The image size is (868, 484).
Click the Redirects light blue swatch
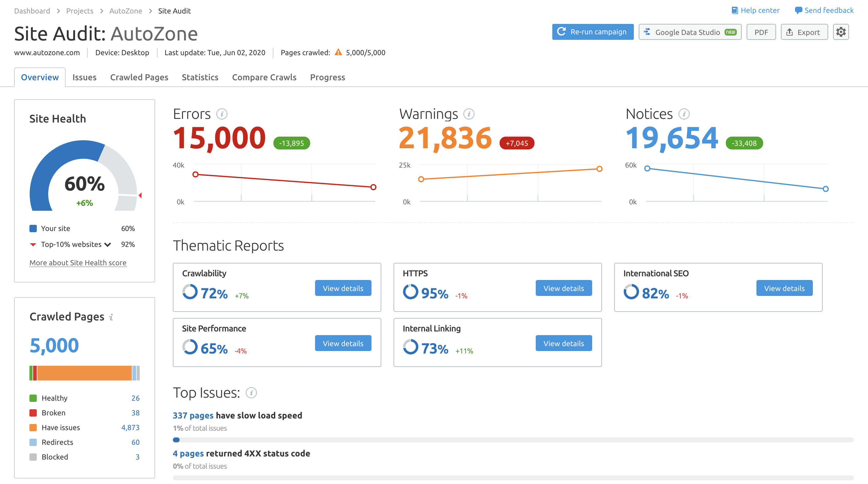coord(33,442)
